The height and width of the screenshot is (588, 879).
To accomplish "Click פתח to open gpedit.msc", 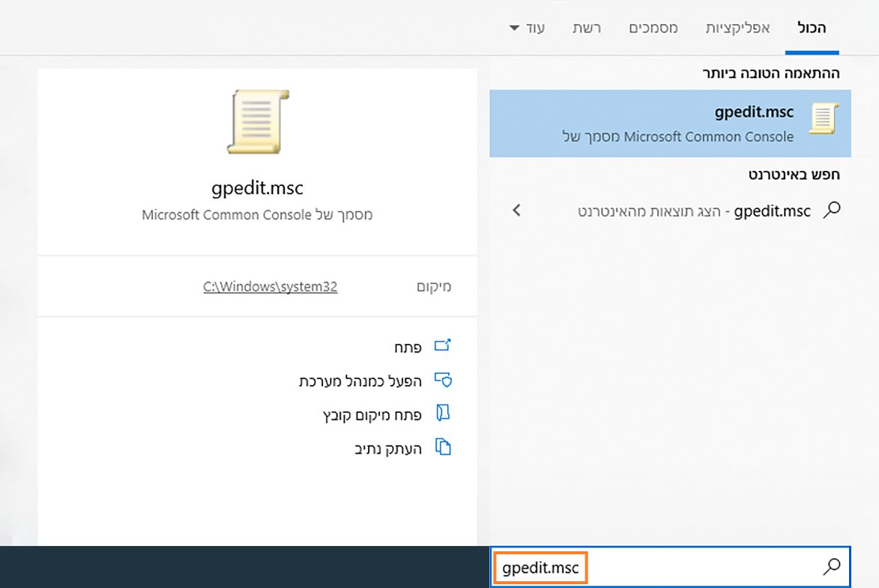I will tap(408, 348).
